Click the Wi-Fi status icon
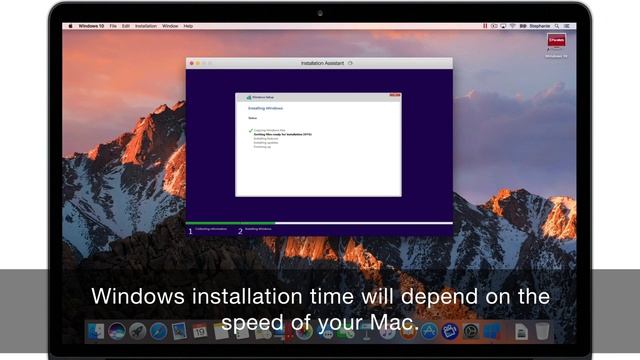 tap(513, 26)
